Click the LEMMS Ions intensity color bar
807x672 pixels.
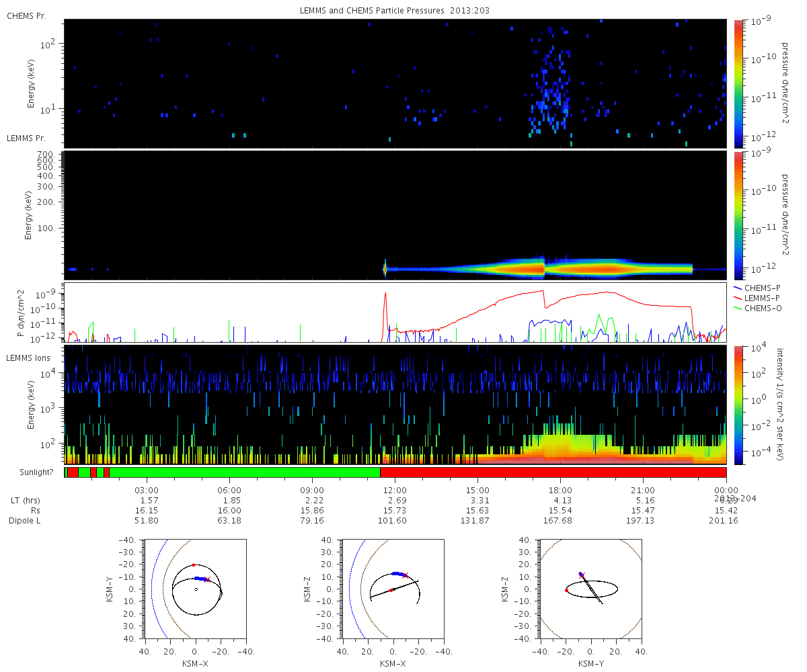pos(740,405)
